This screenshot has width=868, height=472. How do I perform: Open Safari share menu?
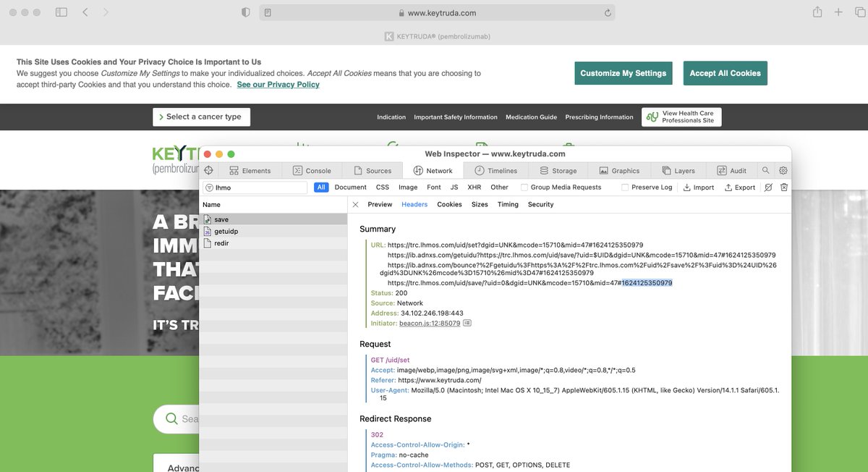coord(817,12)
